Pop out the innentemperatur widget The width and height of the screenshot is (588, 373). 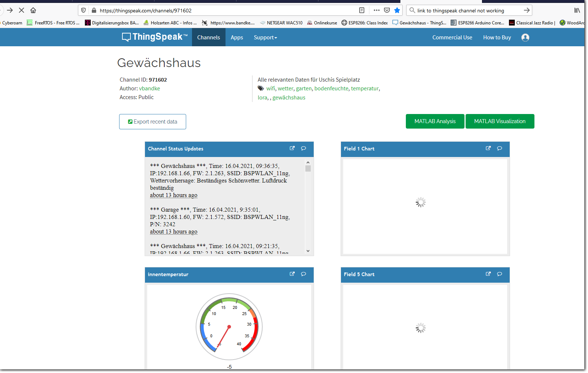(292, 274)
